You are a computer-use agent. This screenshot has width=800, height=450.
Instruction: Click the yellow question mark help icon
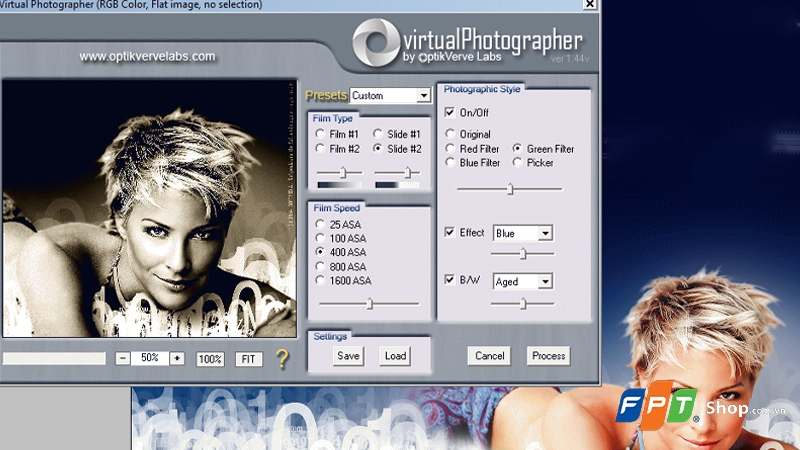click(282, 359)
